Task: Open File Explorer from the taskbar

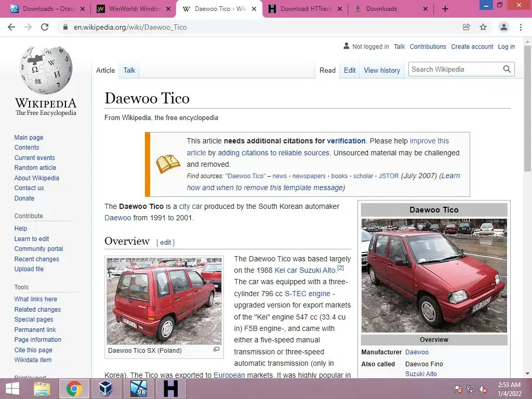Action: point(42,389)
